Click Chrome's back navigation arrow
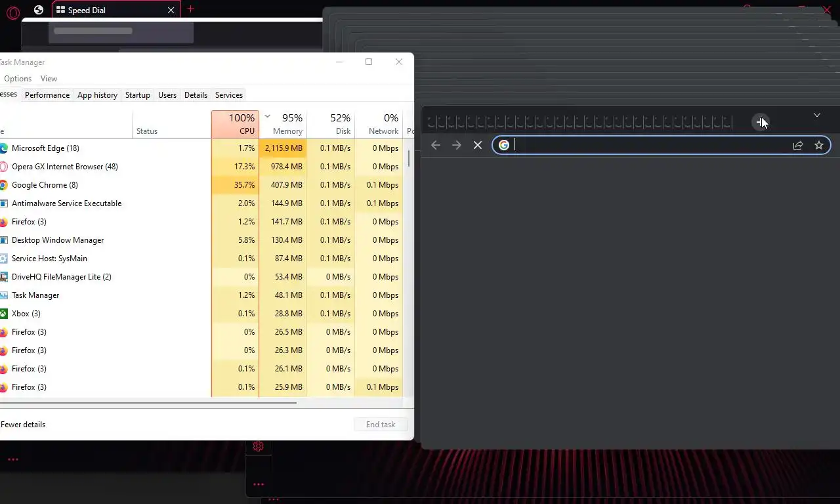The width and height of the screenshot is (840, 504). point(436,145)
